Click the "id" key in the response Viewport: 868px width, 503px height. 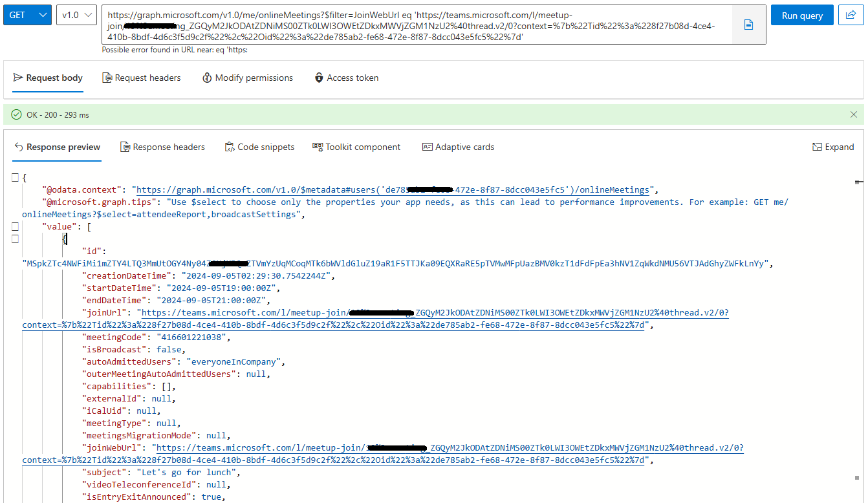pyautogui.click(x=93, y=251)
